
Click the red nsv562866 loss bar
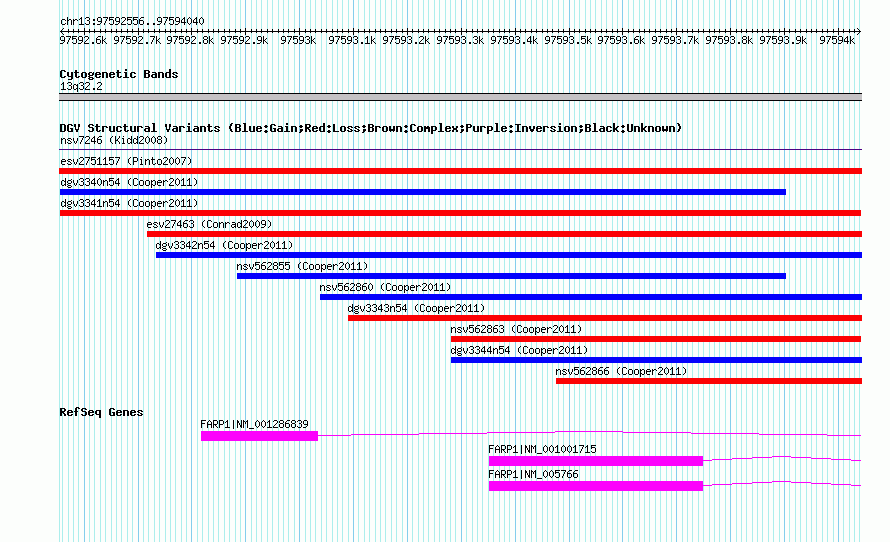pos(709,381)
